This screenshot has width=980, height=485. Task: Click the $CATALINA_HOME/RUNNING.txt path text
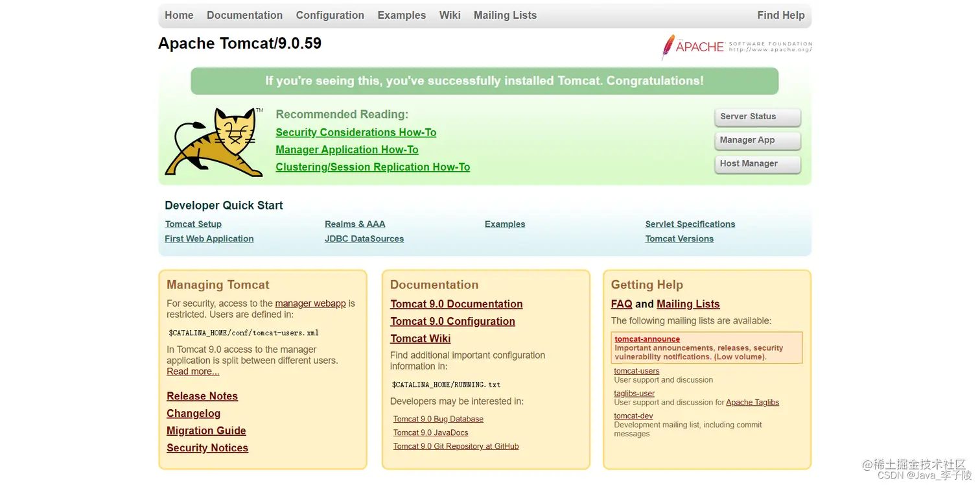point(446,384)
